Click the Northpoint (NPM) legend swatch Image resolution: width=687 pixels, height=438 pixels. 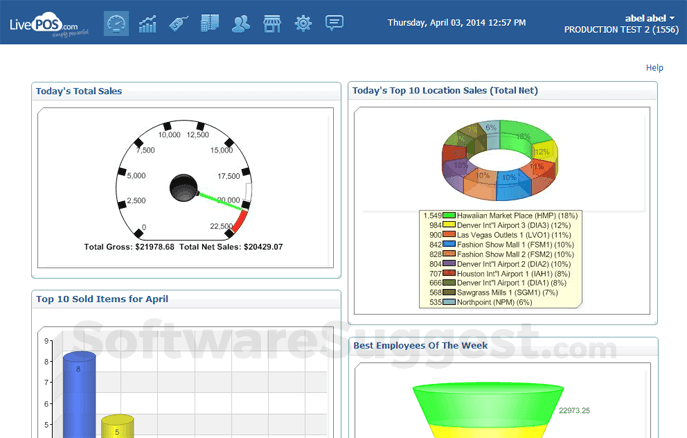click(x=450, y=300)
